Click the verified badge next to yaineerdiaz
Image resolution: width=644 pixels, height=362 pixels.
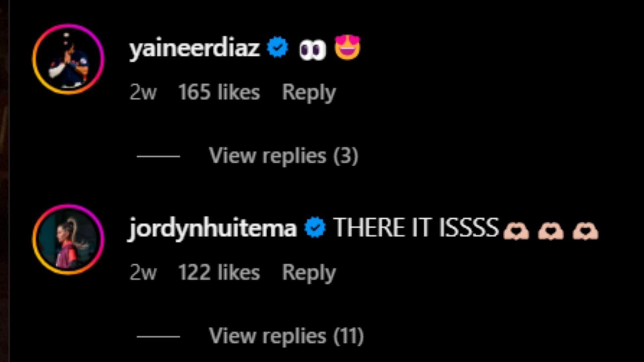coord(277,47)
